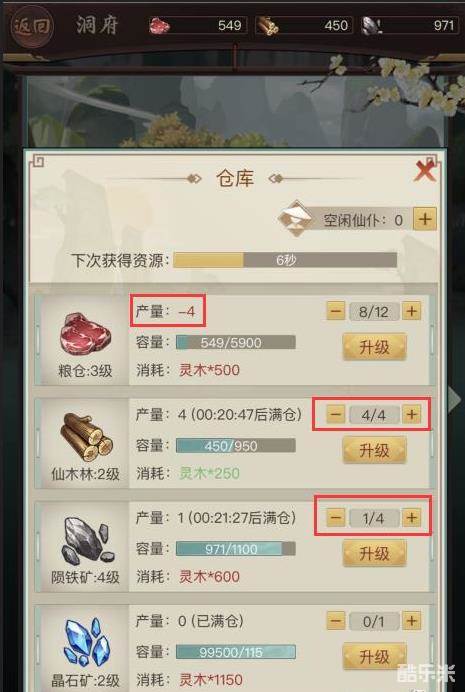Add idle servant with 空闲仙仆 plus button
This screenshot has height=692, width=465.
[x=424, y=219]
